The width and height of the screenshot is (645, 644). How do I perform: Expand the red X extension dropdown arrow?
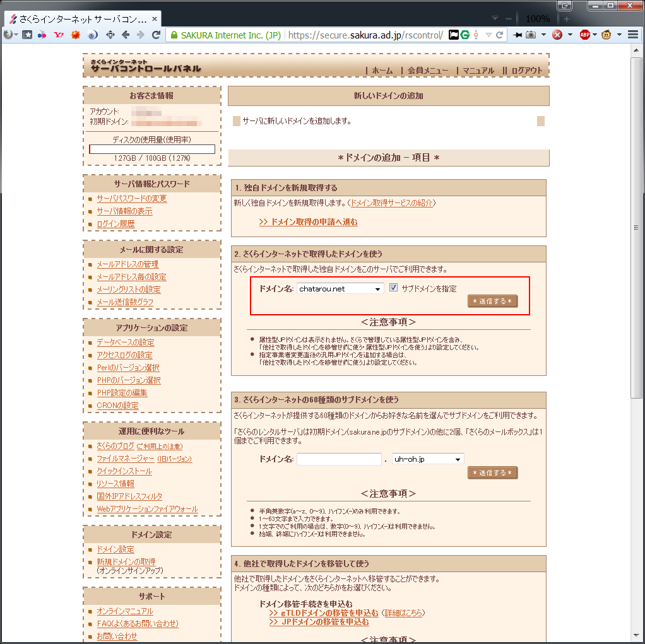[570, 35]
